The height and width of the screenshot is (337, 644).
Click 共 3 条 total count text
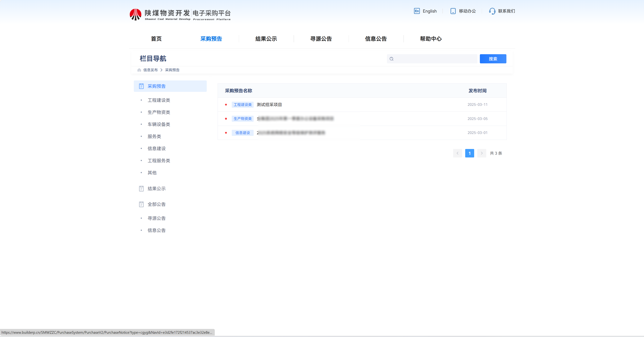coord(496,153)
